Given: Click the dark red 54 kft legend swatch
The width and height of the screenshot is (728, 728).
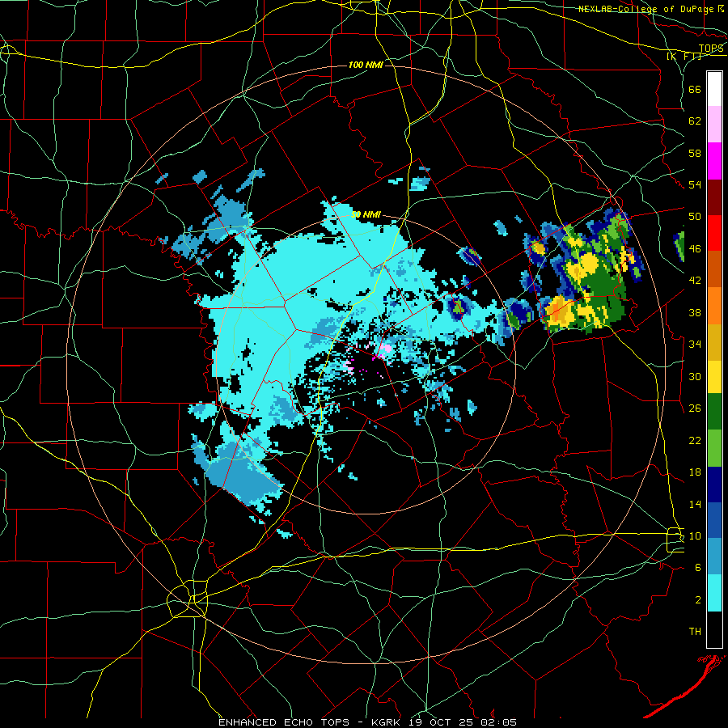Looking at the screenshot, I should point(714,197).
